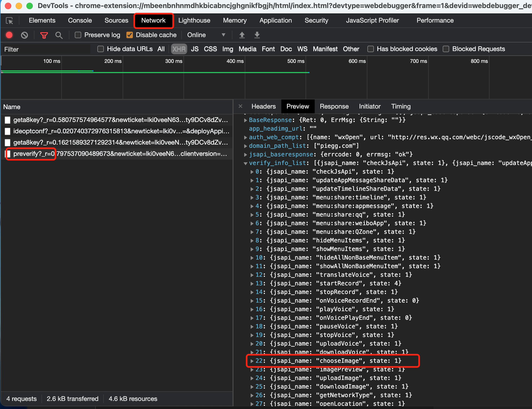Open the Headers tab
This screenshot has width=532, height=409.
263,106
